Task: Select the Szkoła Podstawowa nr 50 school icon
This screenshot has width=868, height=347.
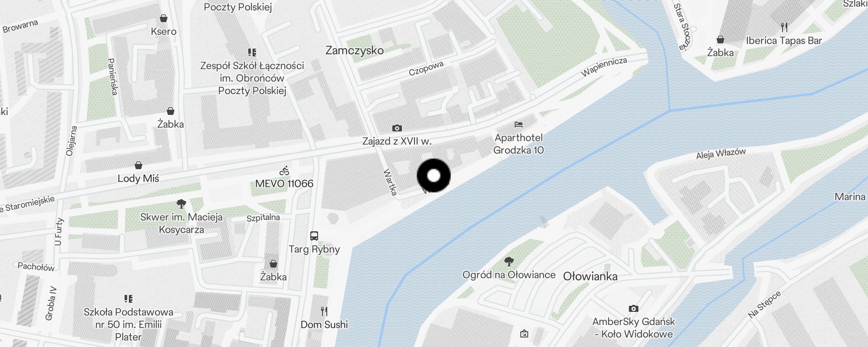Action: tap(128, 298)
